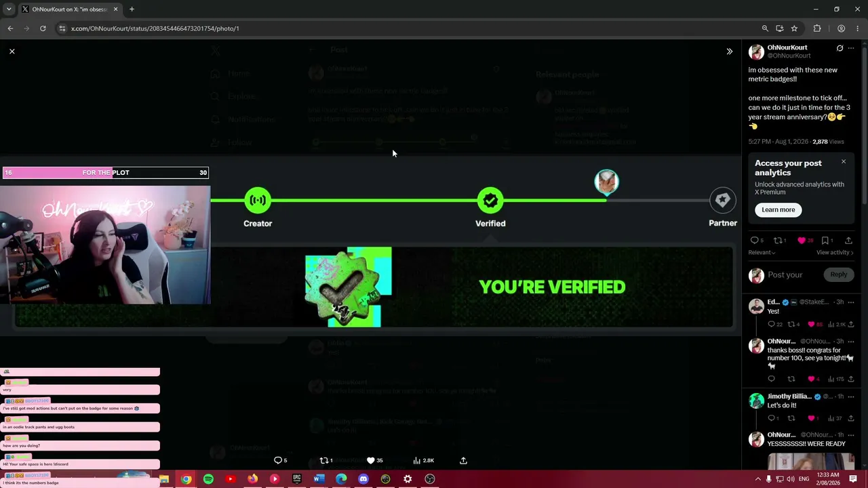Repost the thanks boss reply

tap(791, 380)
